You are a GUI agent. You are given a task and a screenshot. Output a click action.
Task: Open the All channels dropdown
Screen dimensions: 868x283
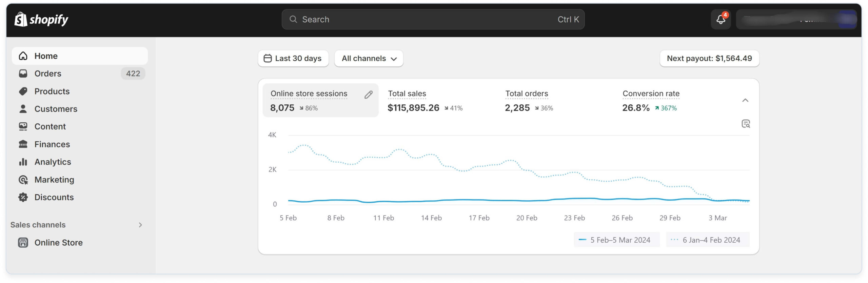coord(369,59)
